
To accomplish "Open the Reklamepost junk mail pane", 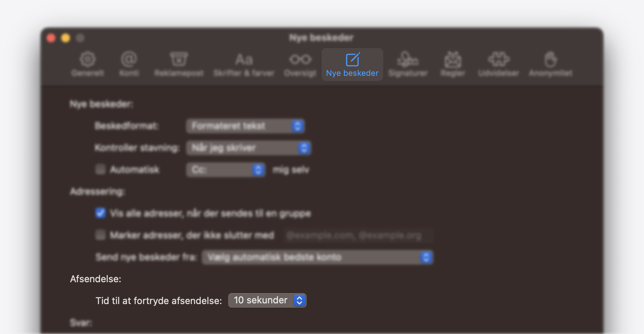I will [x=178, y=64].
